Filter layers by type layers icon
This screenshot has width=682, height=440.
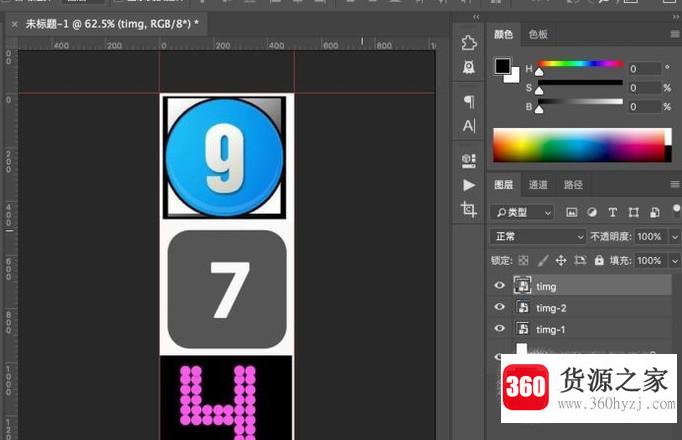[612, 212]
